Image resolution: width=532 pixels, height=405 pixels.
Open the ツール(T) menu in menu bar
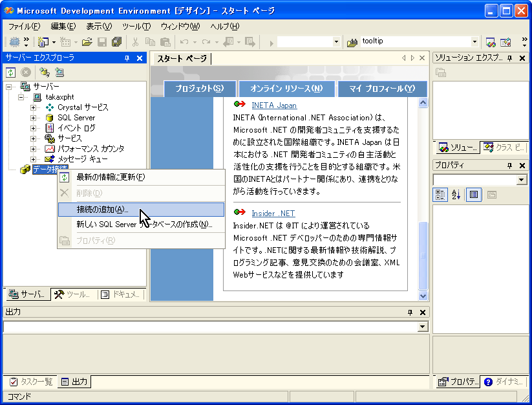(x=136, y=27)
